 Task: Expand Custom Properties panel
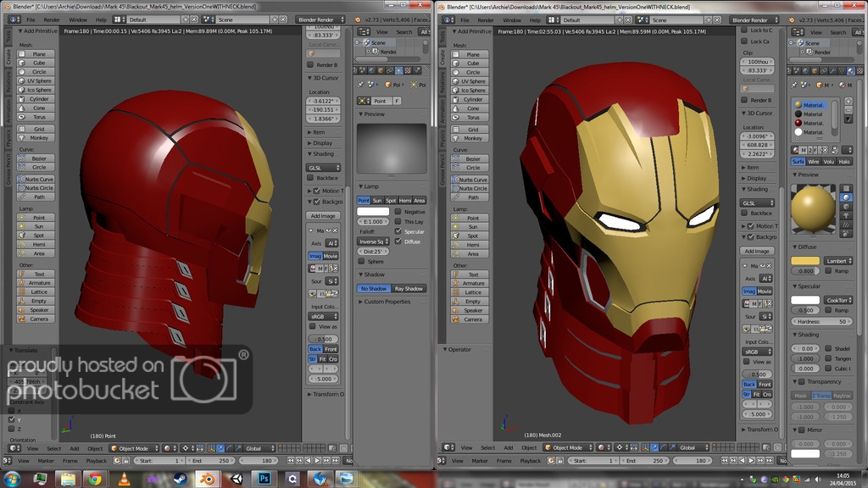387,302
